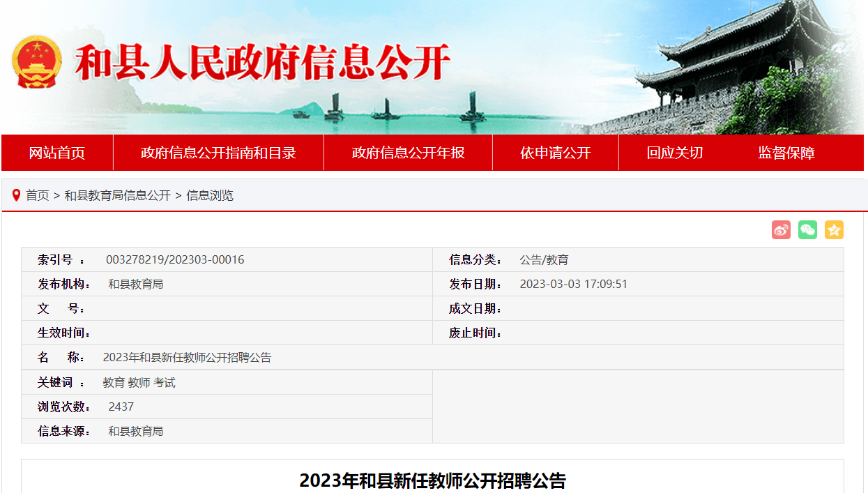Open the 和县教育局信息公开 breadcrumb link
Screen dimensions: 868x493
point(118,195)
